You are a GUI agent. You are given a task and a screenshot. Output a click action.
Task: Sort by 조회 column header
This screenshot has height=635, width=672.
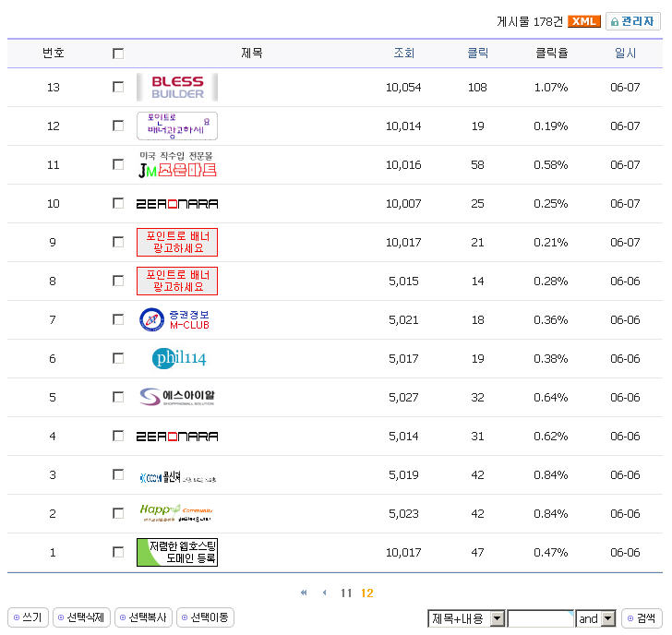coord(404,54)
